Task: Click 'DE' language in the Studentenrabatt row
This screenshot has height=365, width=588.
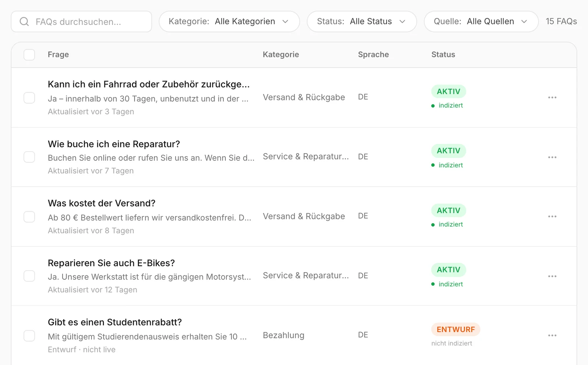Action: pos(363,335)
